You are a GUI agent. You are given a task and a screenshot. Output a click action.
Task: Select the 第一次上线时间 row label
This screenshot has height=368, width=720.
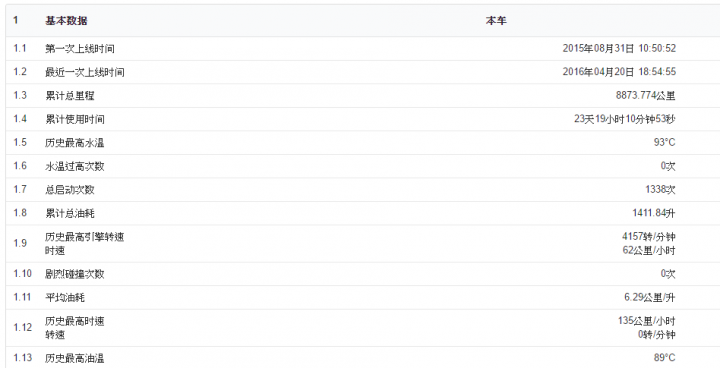click(x=80, y=49)
